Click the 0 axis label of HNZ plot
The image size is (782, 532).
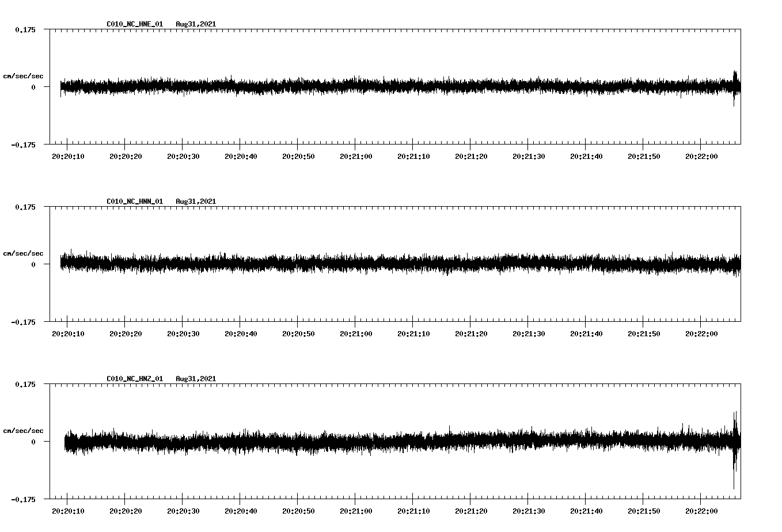33,442
